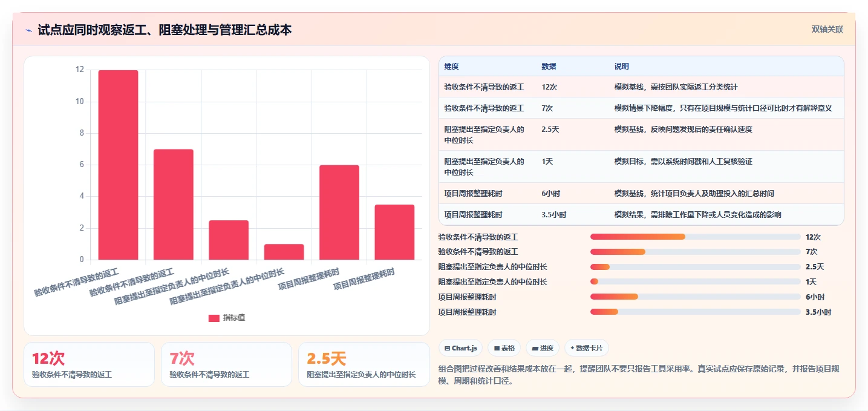Click the note 模拟目标，需以系统时间戳和人工复核验证

(684, 162)
